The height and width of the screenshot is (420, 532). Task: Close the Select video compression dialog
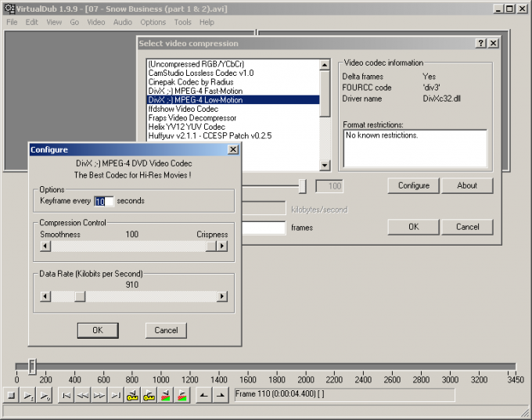click(494, 43)
